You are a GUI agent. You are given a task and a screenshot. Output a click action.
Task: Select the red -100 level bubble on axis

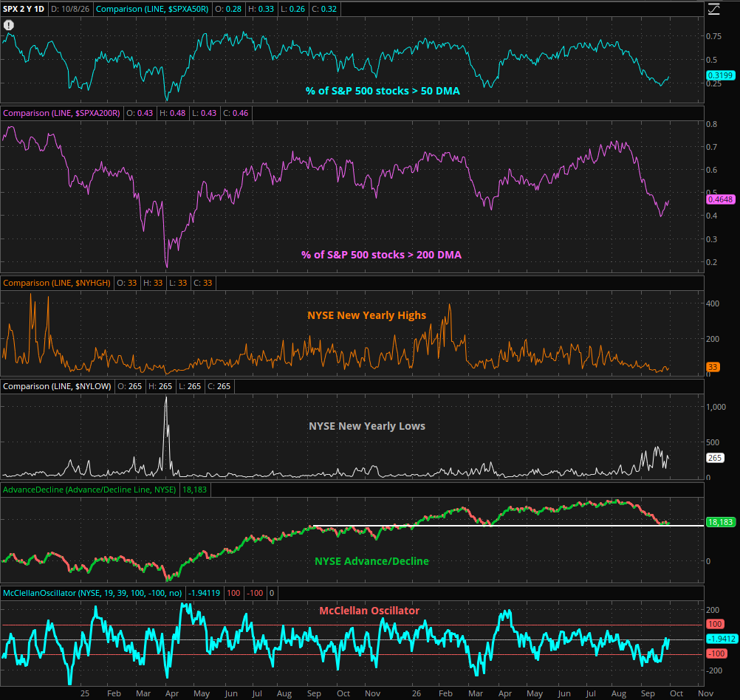pos(716,653)
